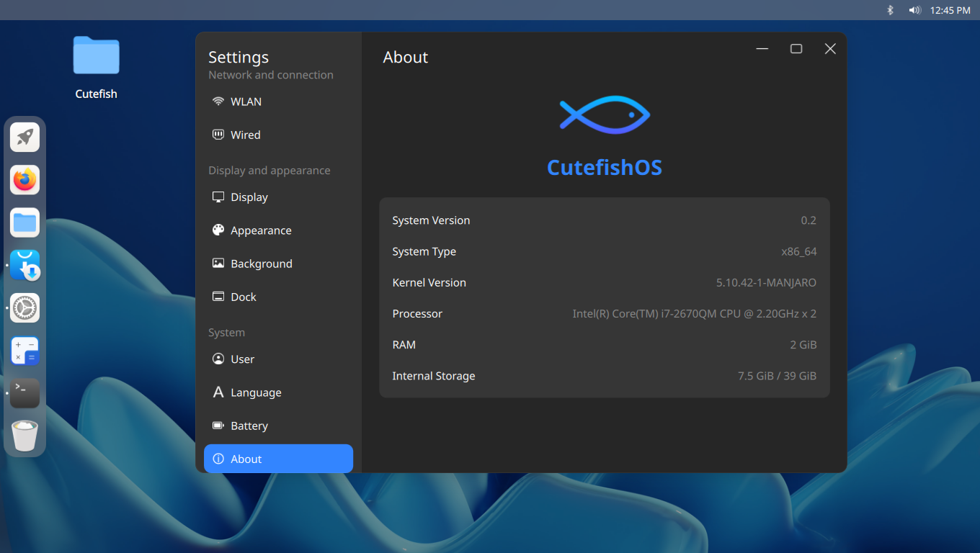The image size is (980, 553).
Task: Open the Terminal icon in dock
Action: (24, 393)
